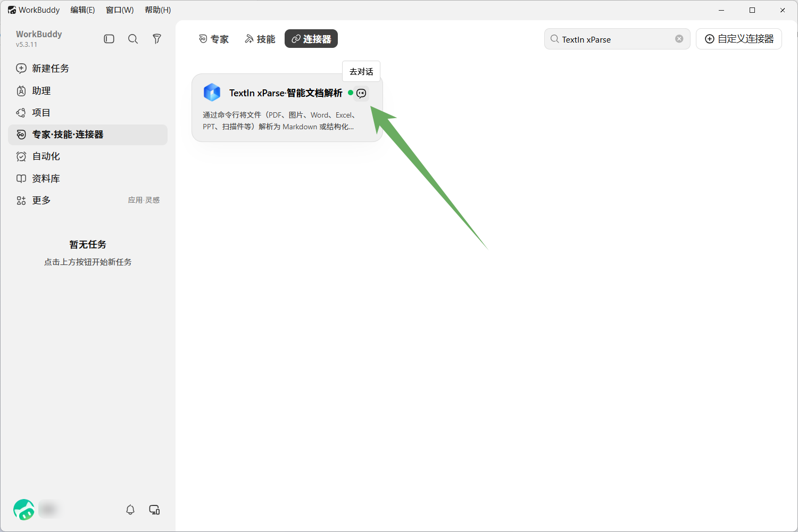Switch to the 专家 tab
The height and width of the screenshot is (532, 798).
(x=213, y=39)
